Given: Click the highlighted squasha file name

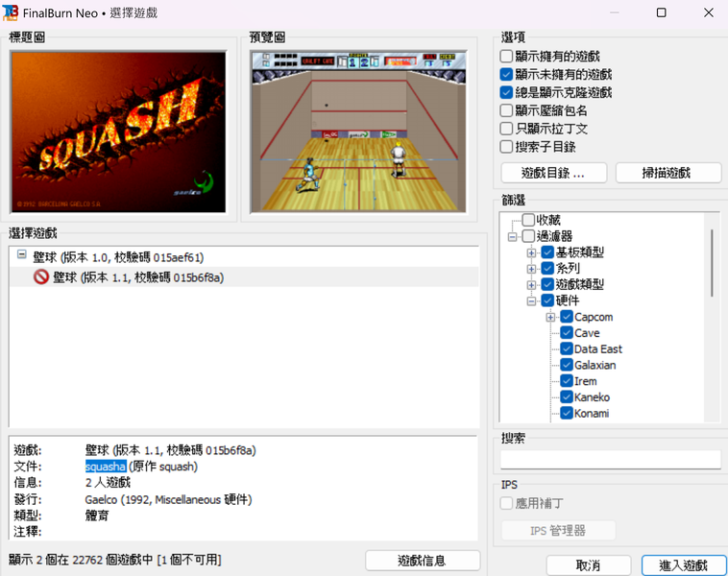Looking at the screenshot, I should click(x=106, y=467).
